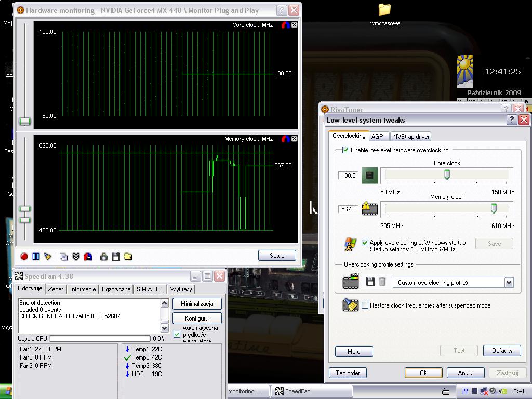The image size is (532, 399).
Task: Click the Setup button in Hardware monitoring
Action: coord(277,256)
